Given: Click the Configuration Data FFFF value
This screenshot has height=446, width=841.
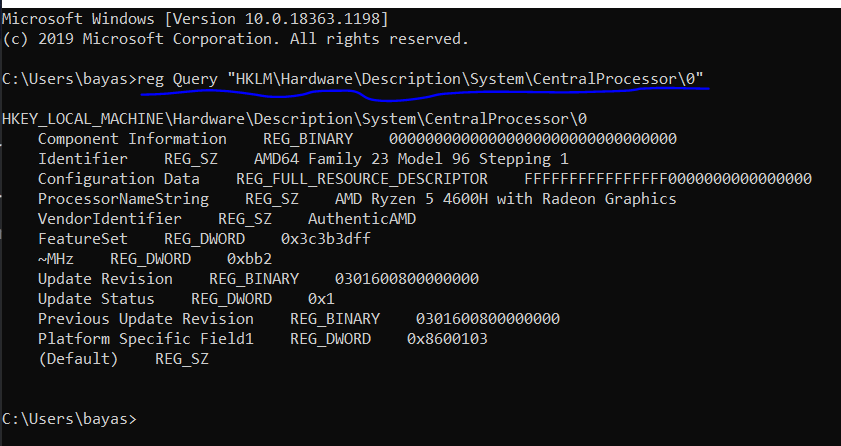Looking at the screenshot, I should pyautogui.click(x=668, y=179).
